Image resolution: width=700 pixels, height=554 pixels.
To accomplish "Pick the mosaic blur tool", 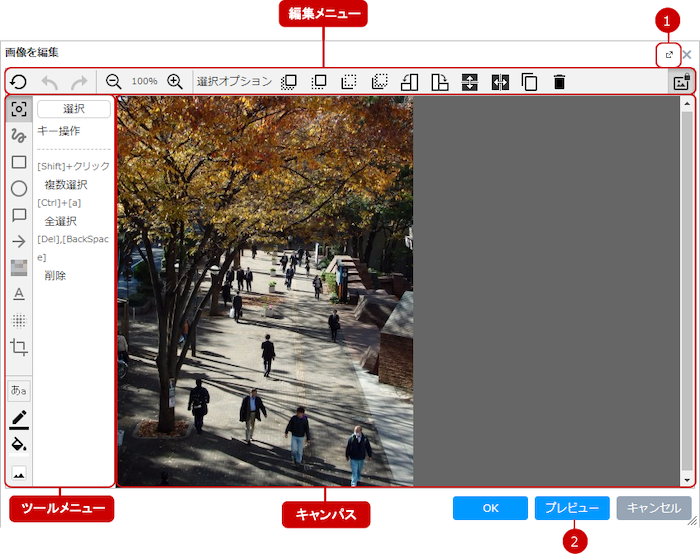I will coord(19,320).
